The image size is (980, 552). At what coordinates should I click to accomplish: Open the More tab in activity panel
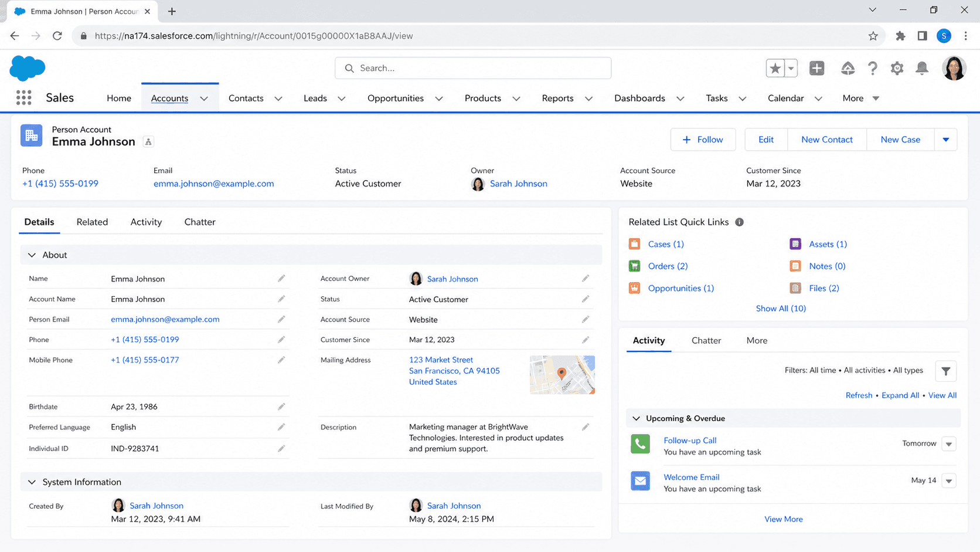coord(757,341)
